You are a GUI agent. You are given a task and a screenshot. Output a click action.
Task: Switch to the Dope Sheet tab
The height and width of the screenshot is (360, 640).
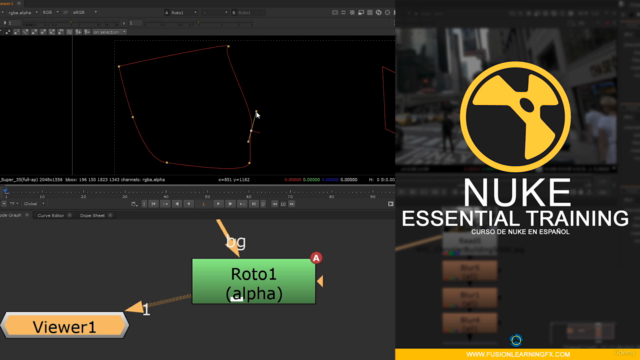coord(92,215)
